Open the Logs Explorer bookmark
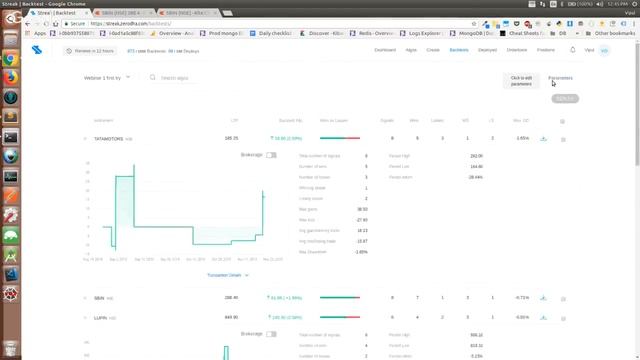The image size is (640, 360). [421, 33]
